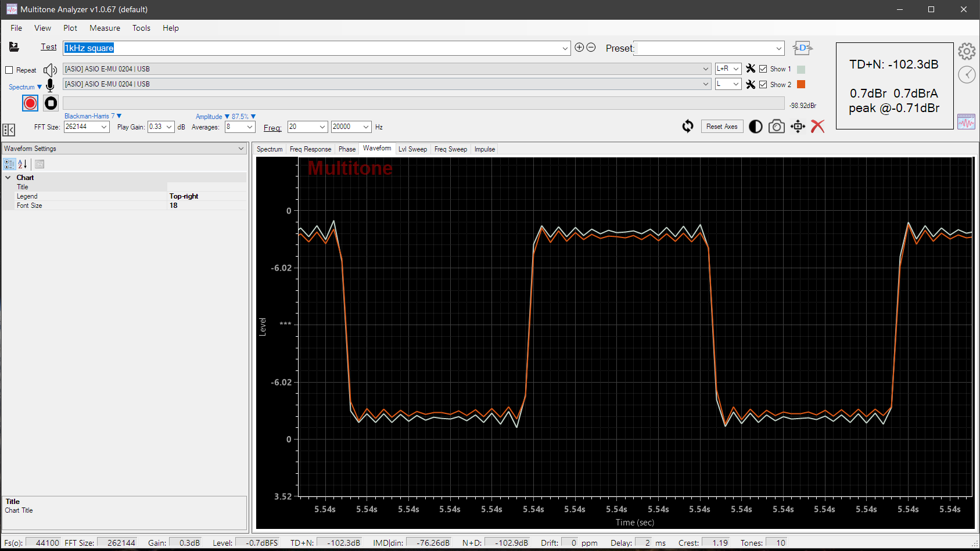Open the Plot menu
The image size is (980, 551).
[70, 28]
